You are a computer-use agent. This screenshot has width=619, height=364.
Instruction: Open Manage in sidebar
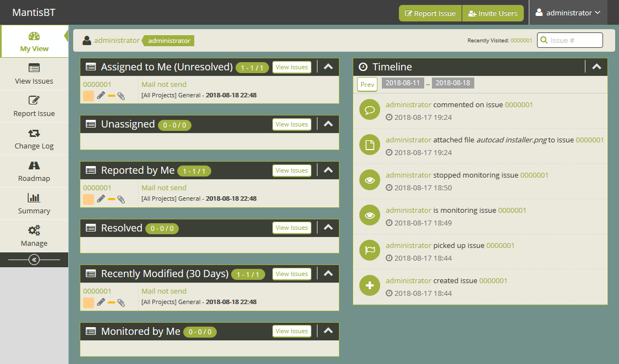tap(34, 236)
